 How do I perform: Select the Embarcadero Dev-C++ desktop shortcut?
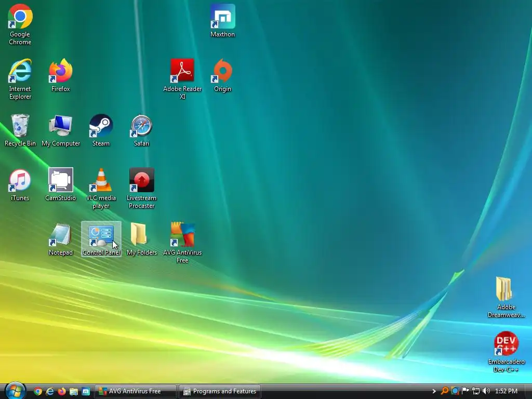tap(506, 352)
